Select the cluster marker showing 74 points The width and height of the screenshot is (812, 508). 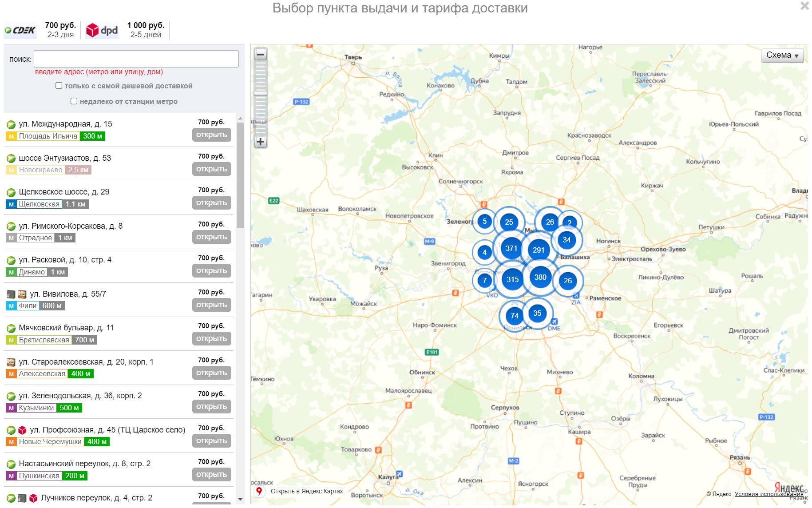515,316
